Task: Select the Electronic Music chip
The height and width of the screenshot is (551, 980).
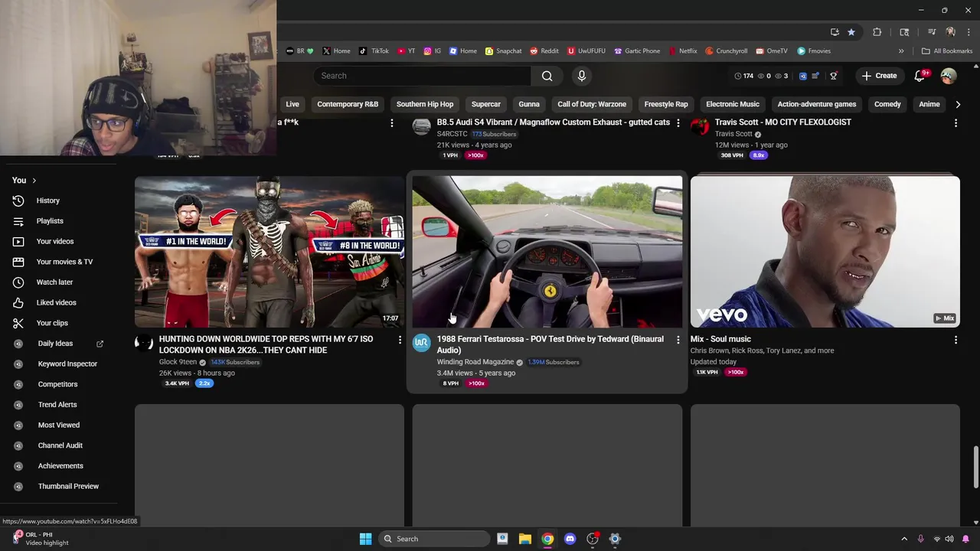Action: pyautogui.click(x=733, y=104)
